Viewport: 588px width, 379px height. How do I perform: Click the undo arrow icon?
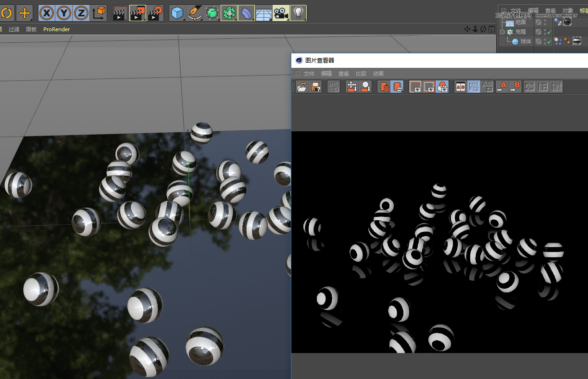click(x=7, y=13)
